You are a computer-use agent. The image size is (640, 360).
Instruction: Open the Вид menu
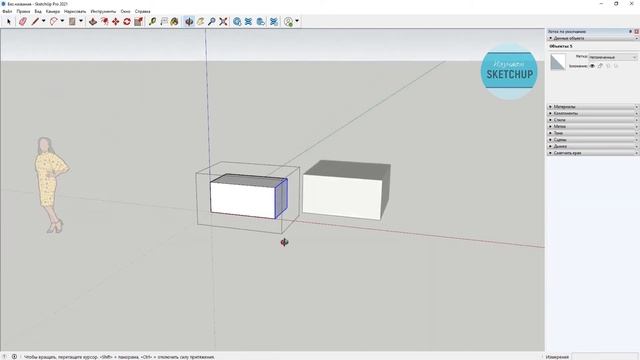[x=38, y=11]
